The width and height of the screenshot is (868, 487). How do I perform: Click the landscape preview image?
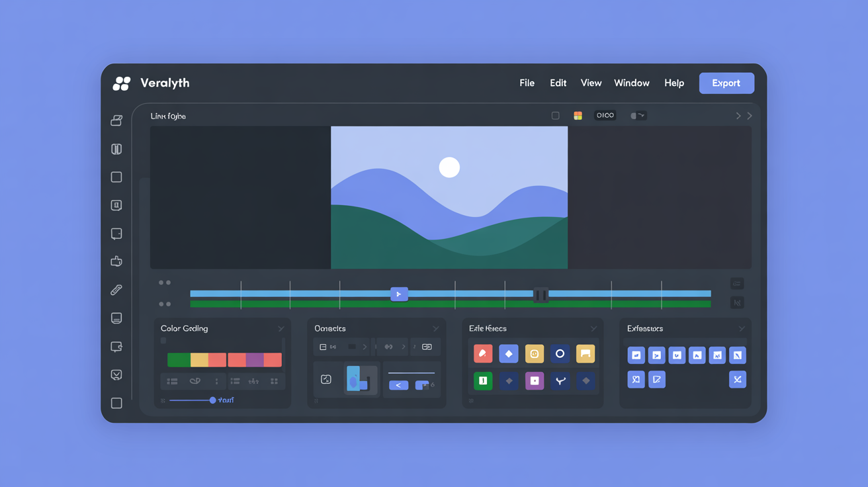point(449,198)
